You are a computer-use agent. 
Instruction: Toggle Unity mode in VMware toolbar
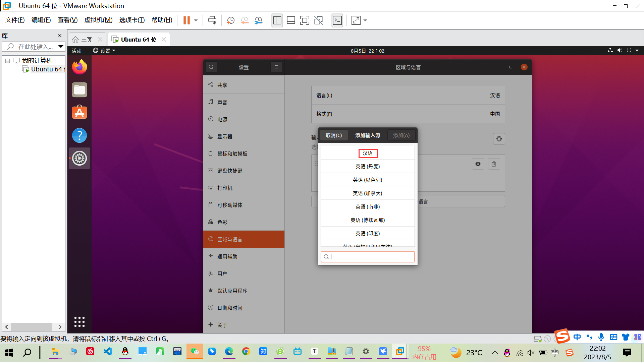[x=318, y=20]
